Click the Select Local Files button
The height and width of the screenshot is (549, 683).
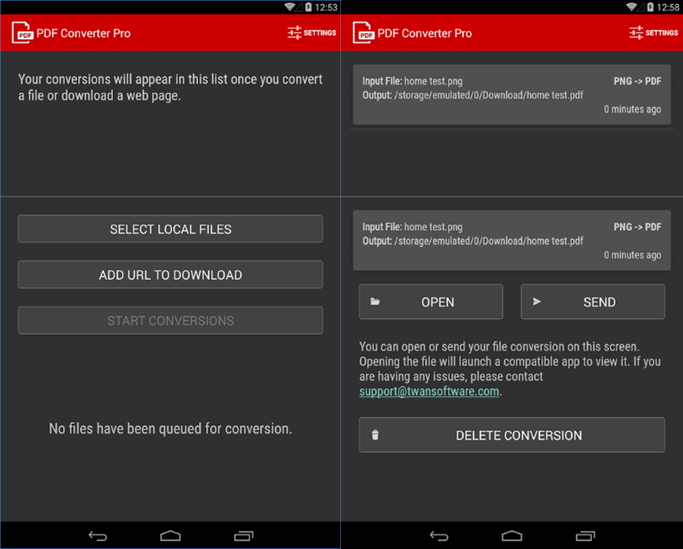170,229
